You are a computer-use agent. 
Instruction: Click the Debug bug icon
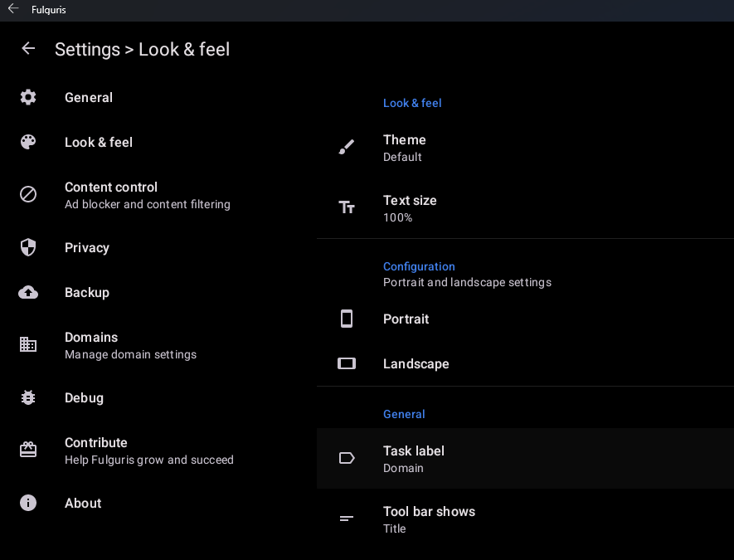[x=27, y=397]
